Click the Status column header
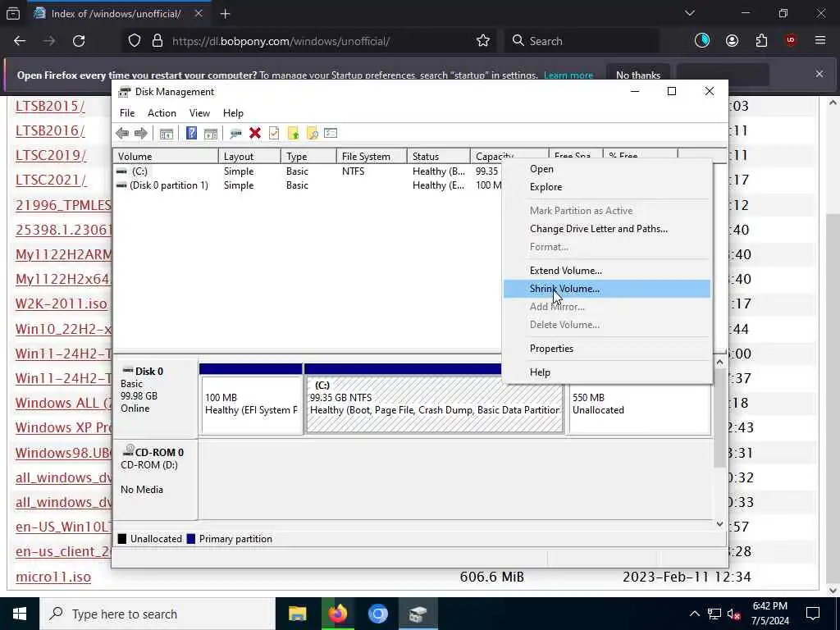The height and width of the screenshot is (630, 840). click(x=438, y=157)
